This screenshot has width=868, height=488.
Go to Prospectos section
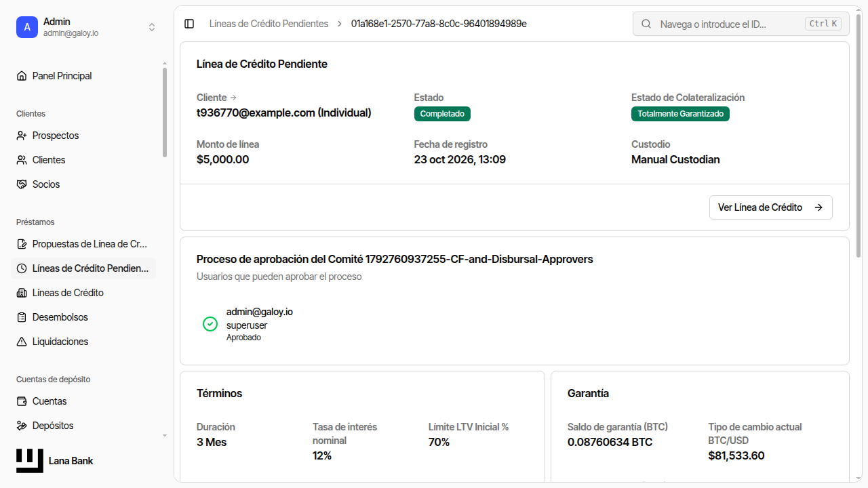(84, 136)
